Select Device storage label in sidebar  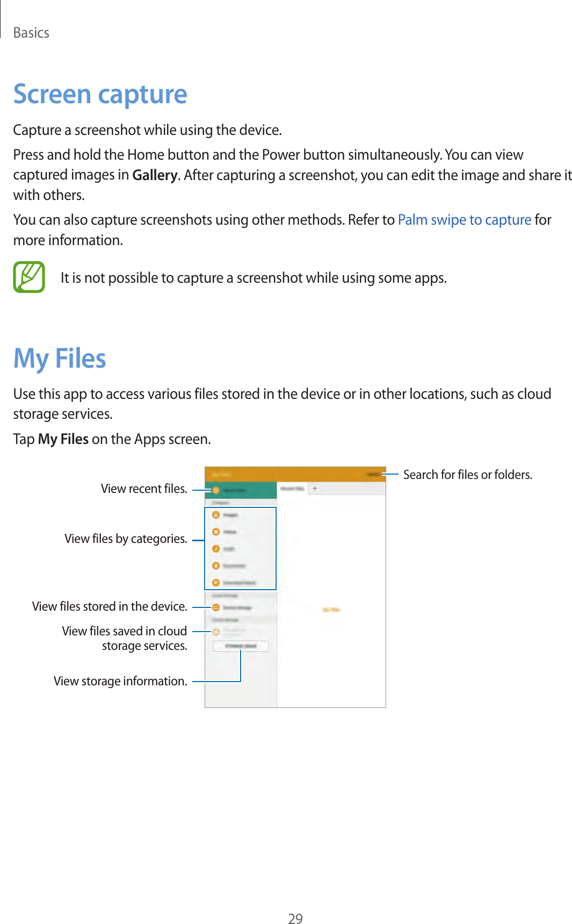(237, 607)
